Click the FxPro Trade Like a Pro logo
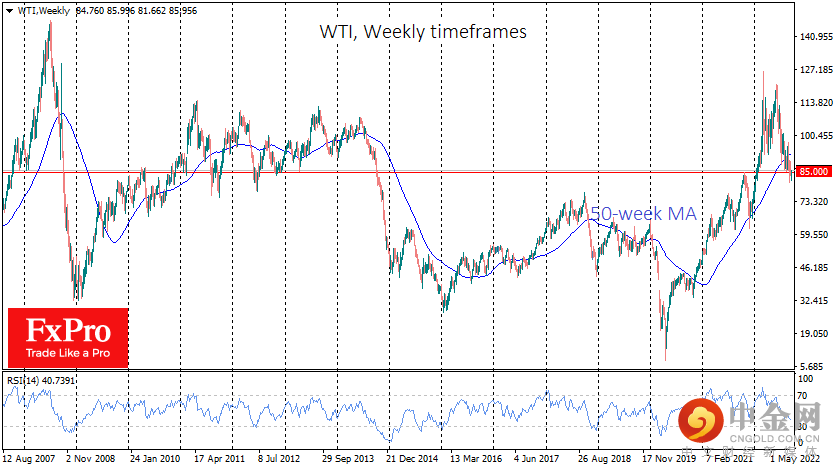The width and height of the screenshot is (835, 470). coord(68,337)
